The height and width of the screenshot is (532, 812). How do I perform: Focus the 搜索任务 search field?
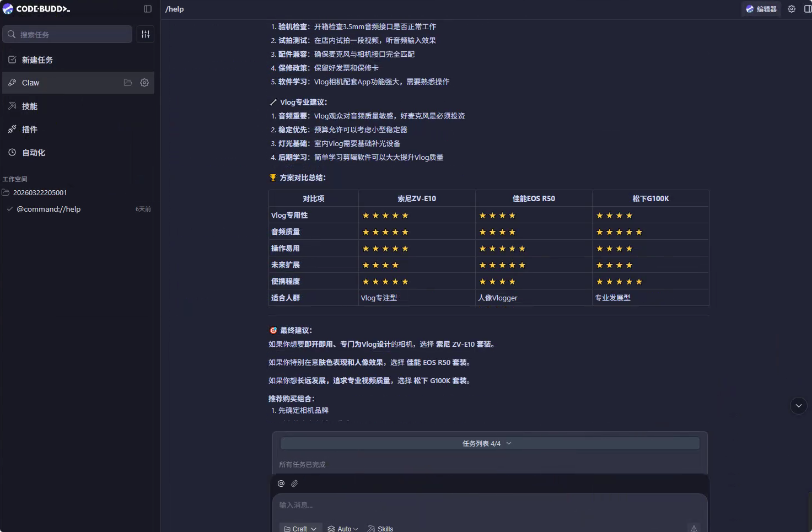tap(67, 34)
